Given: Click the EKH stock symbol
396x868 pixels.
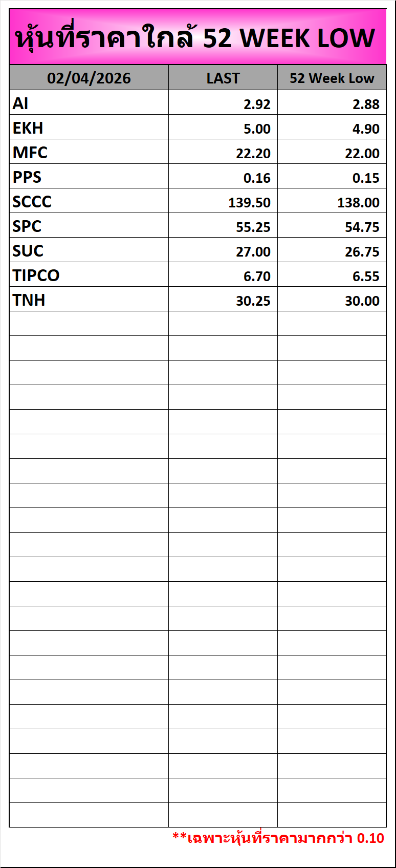Looking at the screenshot, I should (x=28, y=128).
